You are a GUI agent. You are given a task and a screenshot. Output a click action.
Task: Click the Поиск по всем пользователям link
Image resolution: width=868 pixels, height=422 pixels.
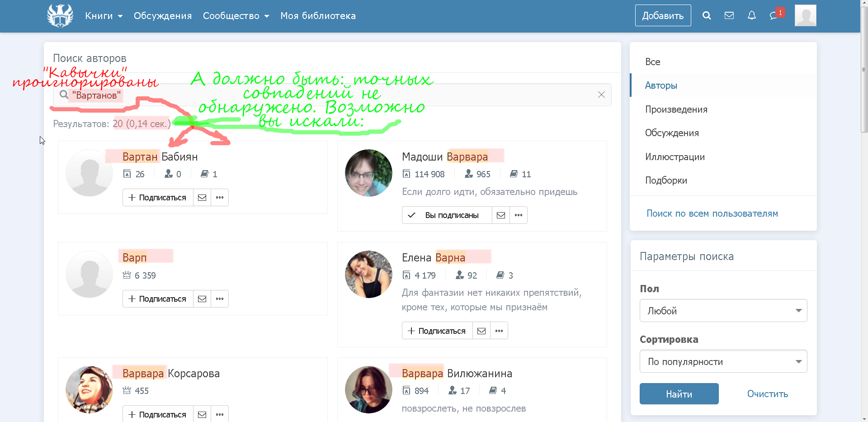click(x=712, y=213)
